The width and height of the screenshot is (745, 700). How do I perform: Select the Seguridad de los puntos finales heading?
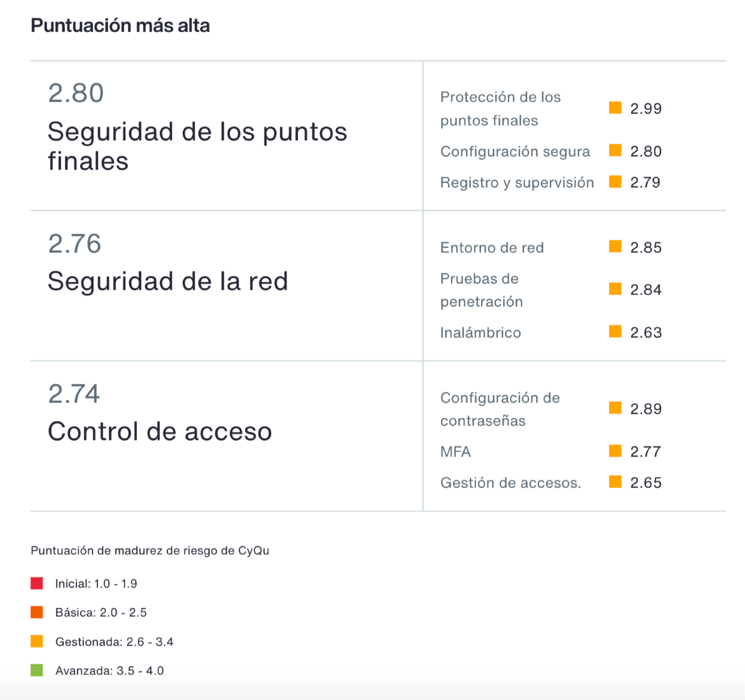click(x=197, y=146)
